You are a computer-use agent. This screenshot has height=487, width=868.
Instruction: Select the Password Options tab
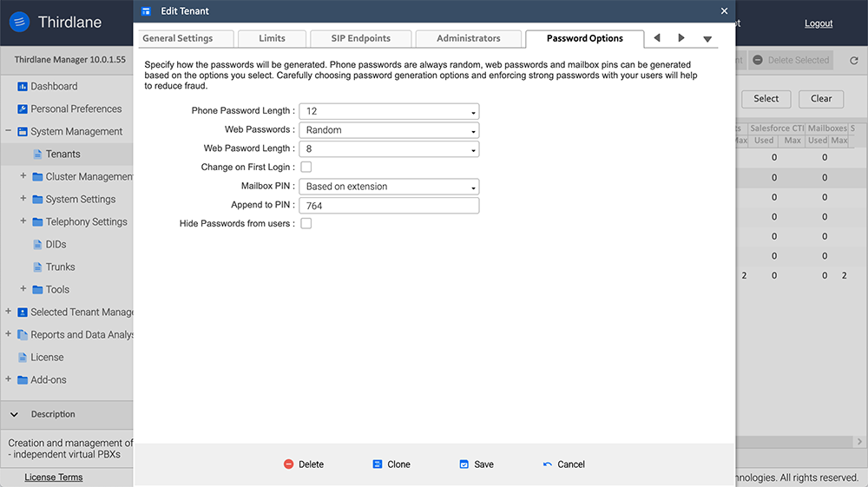coord(584,39)
